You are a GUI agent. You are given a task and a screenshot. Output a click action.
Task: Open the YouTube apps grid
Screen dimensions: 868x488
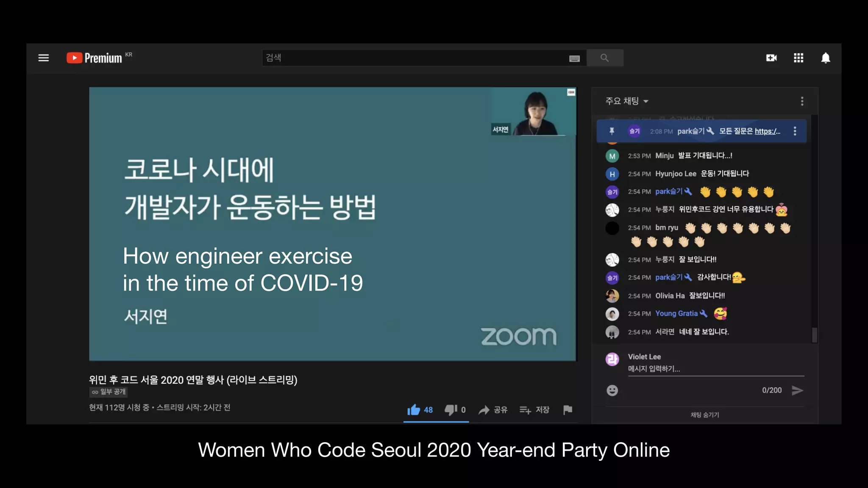pos(798,58)
